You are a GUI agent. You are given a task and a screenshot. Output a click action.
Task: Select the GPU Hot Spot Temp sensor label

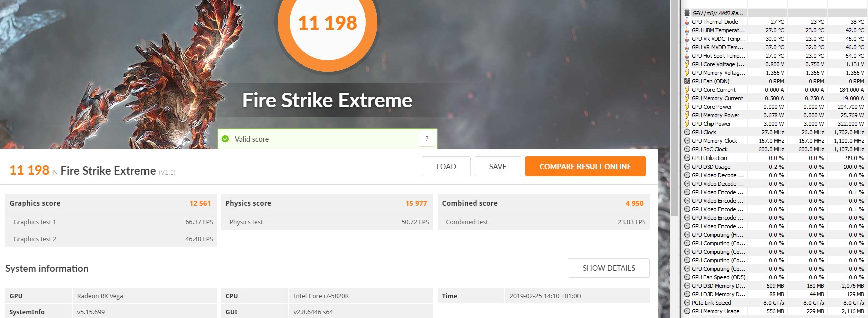[x=718, y=56]
